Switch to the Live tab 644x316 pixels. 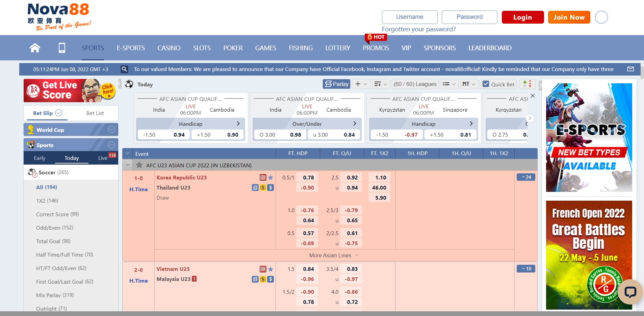coord(103,158)
